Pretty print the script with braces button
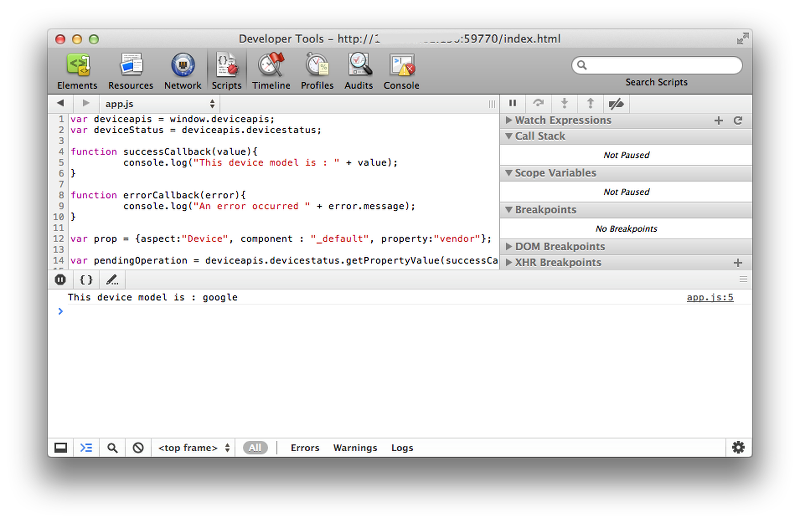Viewport: 800px width, 523px height. [86, 280]
